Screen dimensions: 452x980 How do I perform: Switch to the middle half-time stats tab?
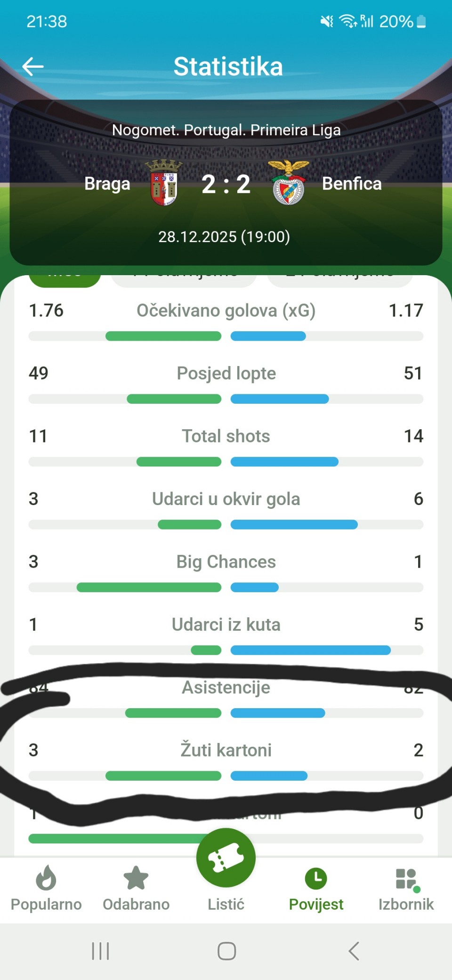(x=184, y=279)
